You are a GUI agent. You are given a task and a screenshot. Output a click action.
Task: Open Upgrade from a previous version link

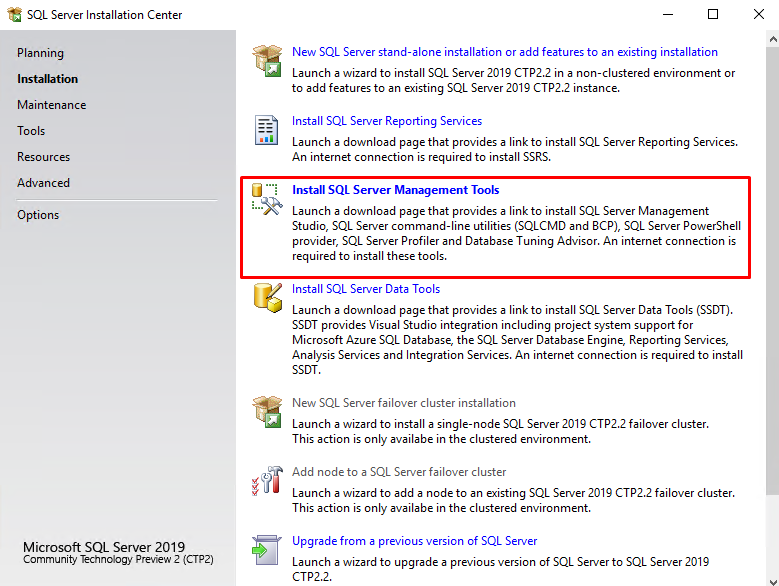(414, 541)
